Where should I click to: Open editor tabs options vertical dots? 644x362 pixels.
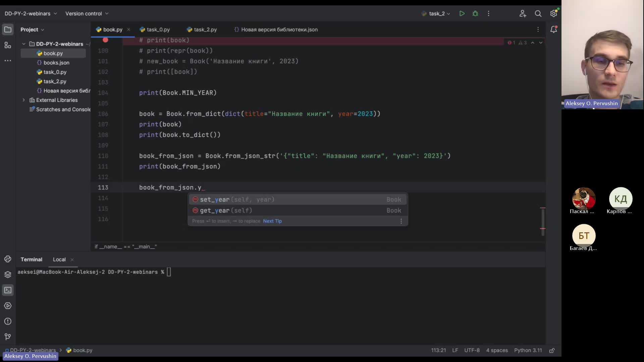538,29
